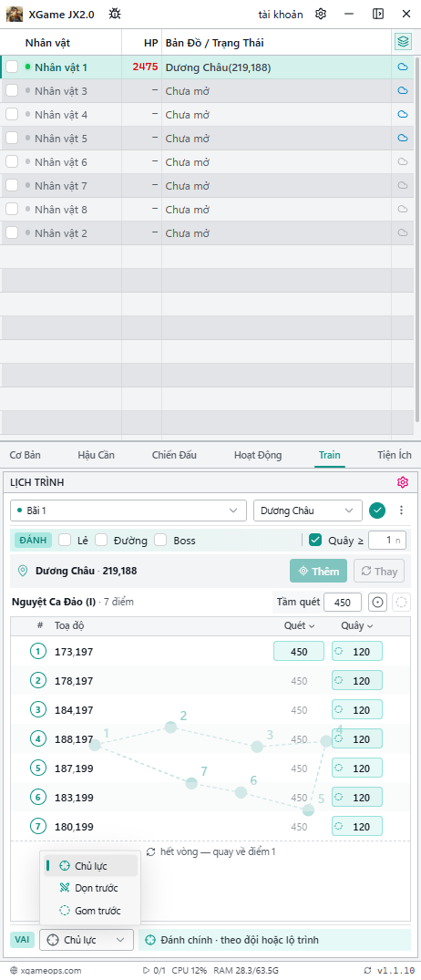Open pink gear settings in Lịch Trình
This screenshot has height=980, width=421.
pyautogui.click(x=402, y=482)
